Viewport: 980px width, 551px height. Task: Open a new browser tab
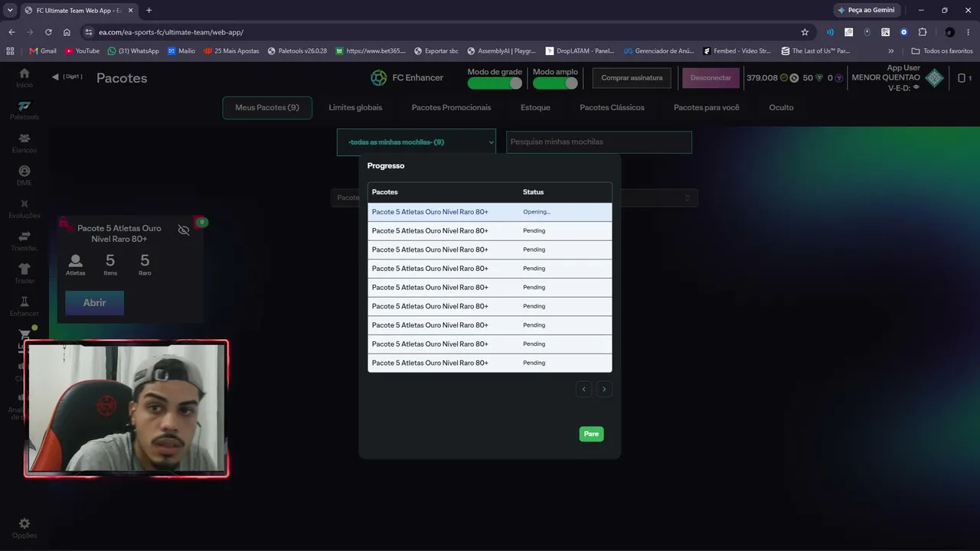(x=149, y=10)
